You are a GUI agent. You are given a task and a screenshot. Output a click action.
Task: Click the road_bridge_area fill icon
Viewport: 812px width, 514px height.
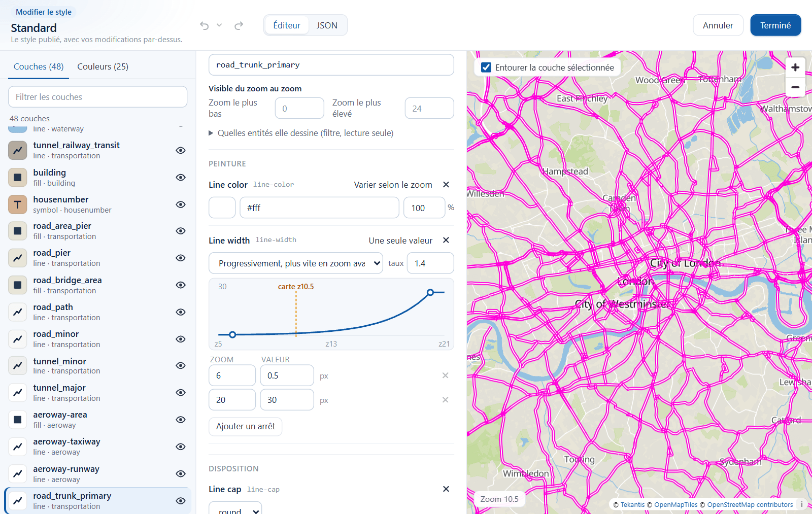[18, 285]
